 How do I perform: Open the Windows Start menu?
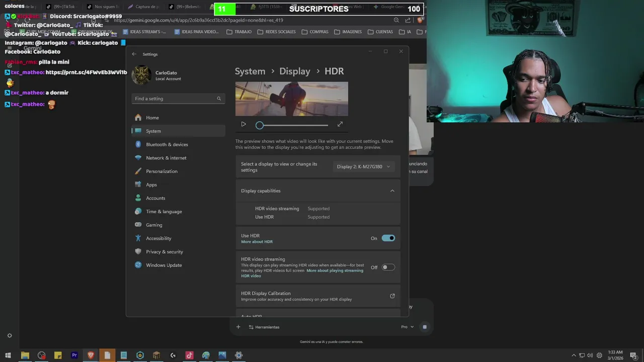tap(8, 355)
